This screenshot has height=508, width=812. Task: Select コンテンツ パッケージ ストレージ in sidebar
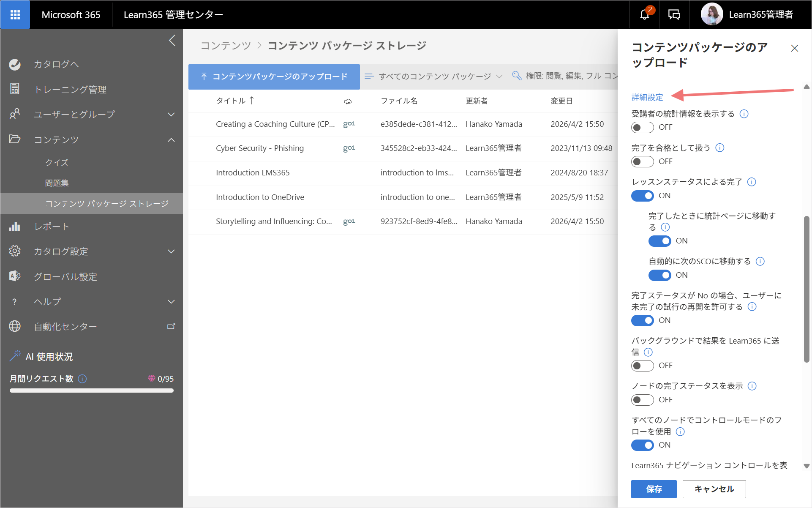coord(92,204)
